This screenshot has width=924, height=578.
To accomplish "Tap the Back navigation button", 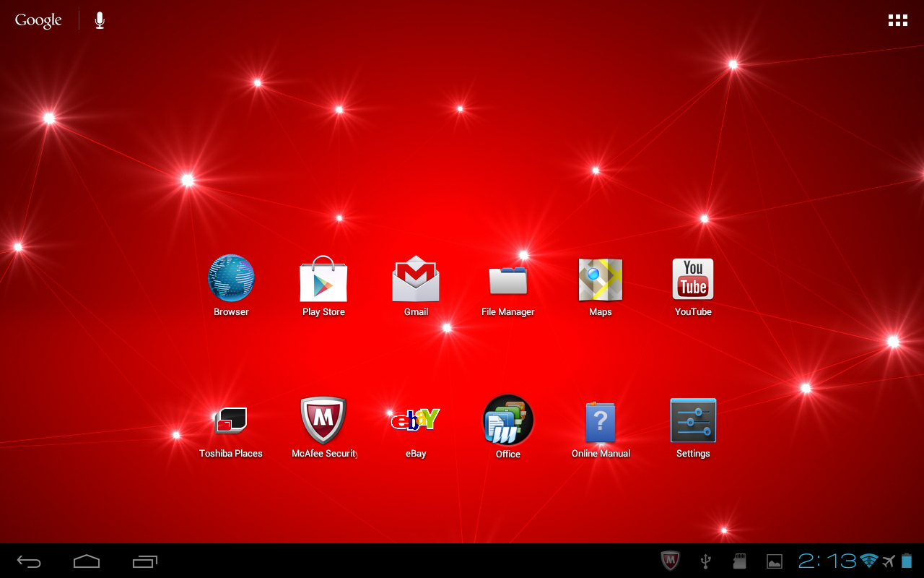I will click(x=29, y=561).
